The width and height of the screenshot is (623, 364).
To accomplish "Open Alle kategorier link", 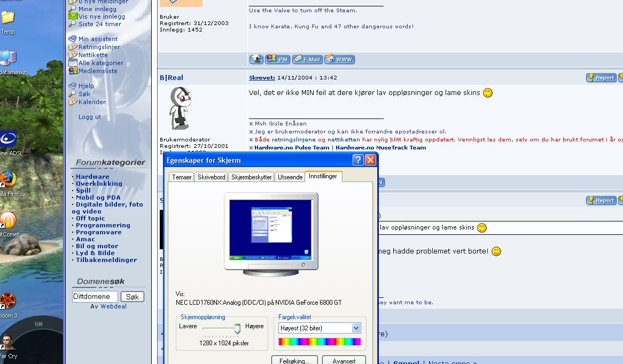I will 101,63.
